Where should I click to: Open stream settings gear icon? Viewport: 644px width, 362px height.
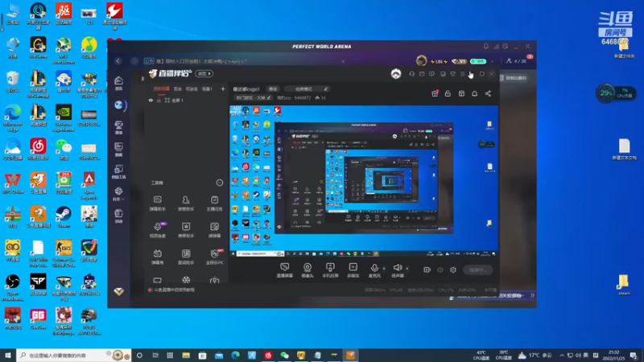(453, 269)
